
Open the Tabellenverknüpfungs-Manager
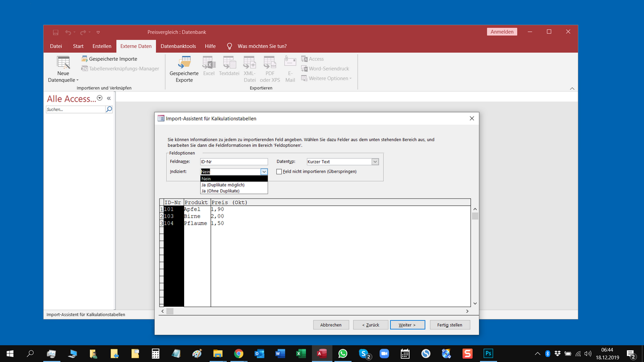pyautogui.click(x=120, y=68)
